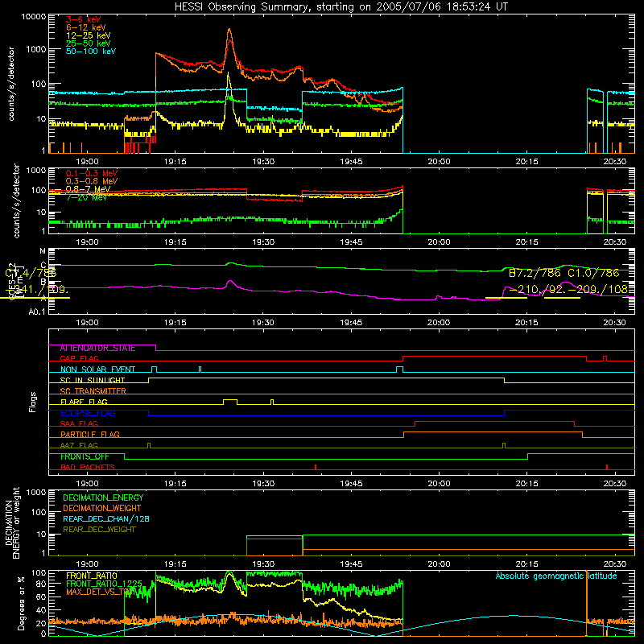Click the M class label on GOES axis

pyautogui.click(x=43, y=251)
